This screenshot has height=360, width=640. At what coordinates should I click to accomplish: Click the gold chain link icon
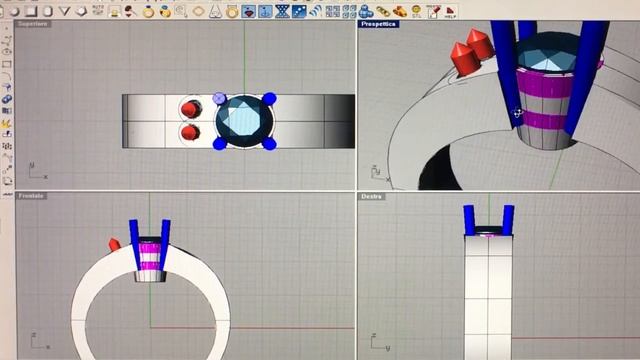pos(383,11)
